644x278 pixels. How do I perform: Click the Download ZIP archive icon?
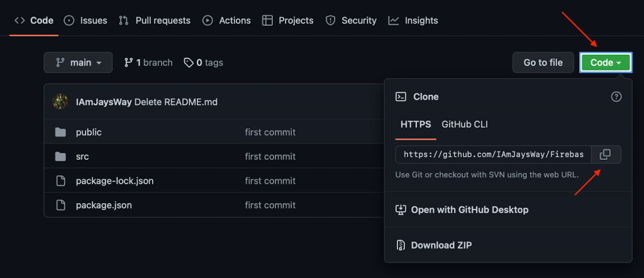(401, 245)
